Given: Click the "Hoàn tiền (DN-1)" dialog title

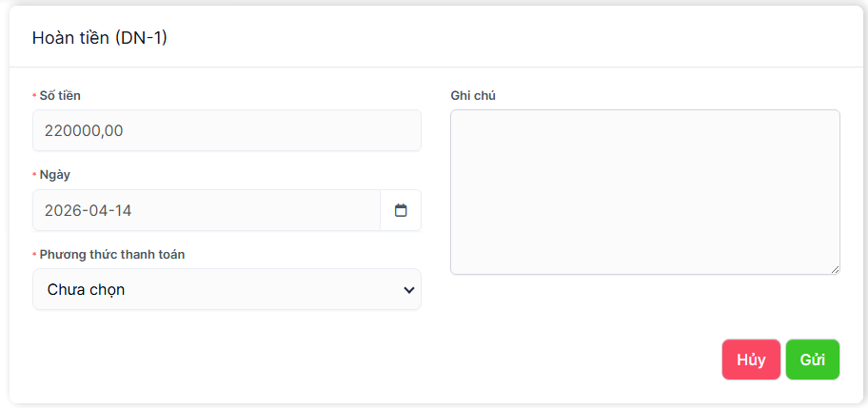Looking at the screenshot, I should tap(100, 37).
